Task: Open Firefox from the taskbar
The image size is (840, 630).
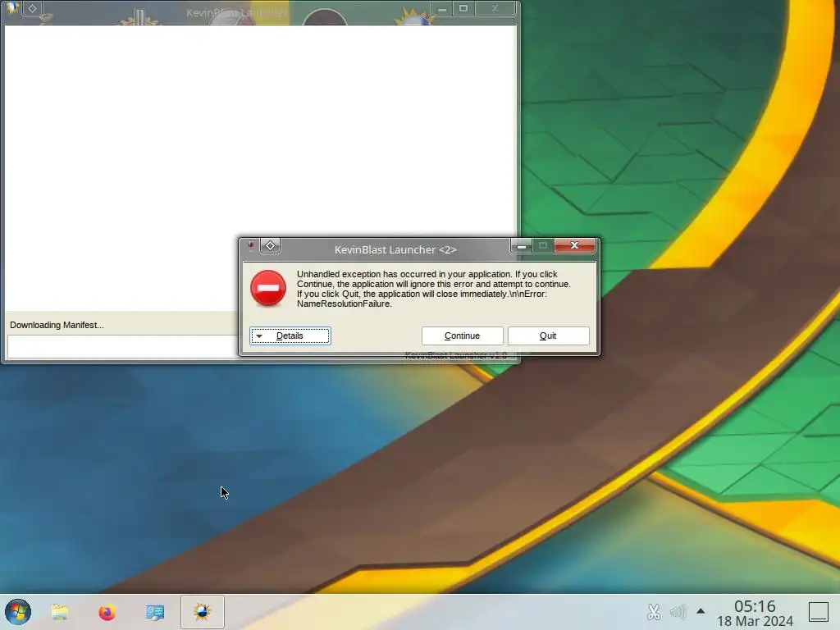Action: (x=107, y=612)
